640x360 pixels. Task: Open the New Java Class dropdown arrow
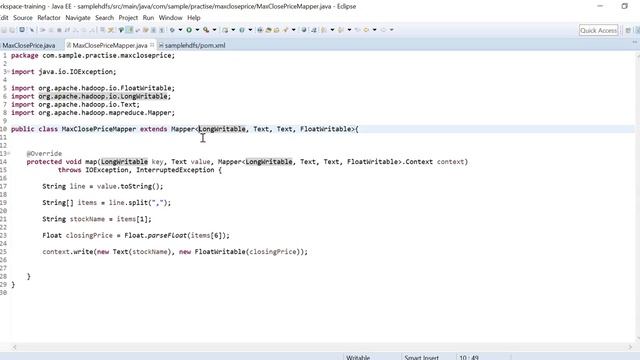pos(250,30)
